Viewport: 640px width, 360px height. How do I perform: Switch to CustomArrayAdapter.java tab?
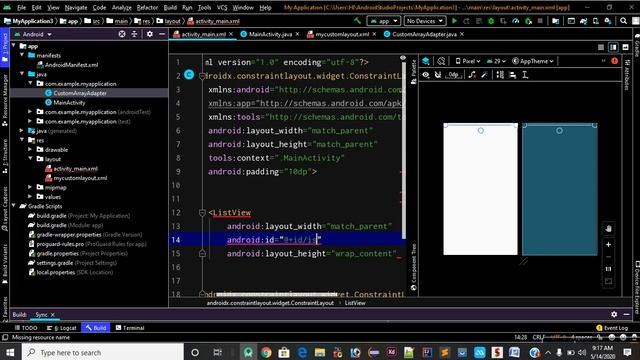point(424,34)
